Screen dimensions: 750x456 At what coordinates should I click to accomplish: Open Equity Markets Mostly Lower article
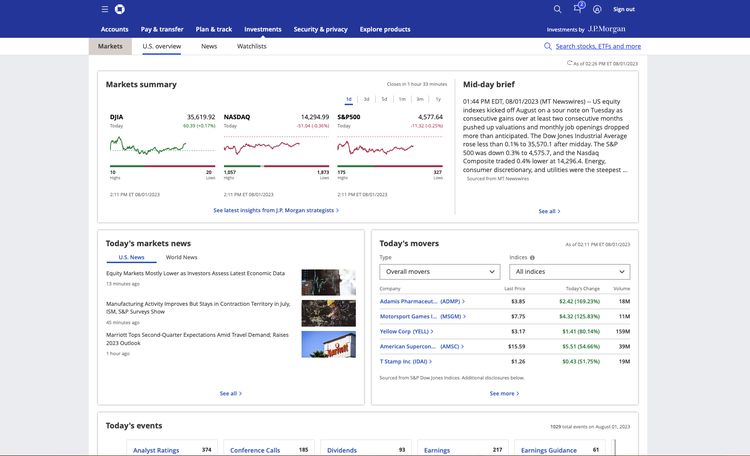[x=195, y=273]
